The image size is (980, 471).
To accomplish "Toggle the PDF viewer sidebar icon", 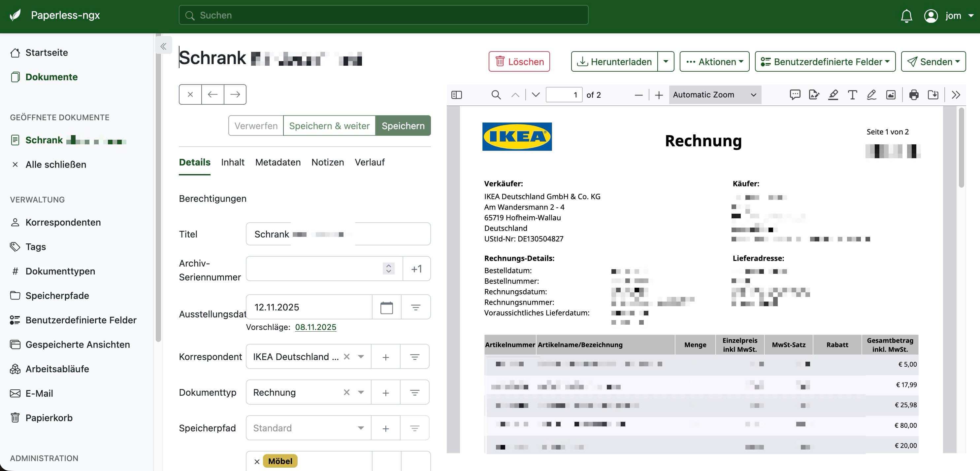I will tap(457, 95).
